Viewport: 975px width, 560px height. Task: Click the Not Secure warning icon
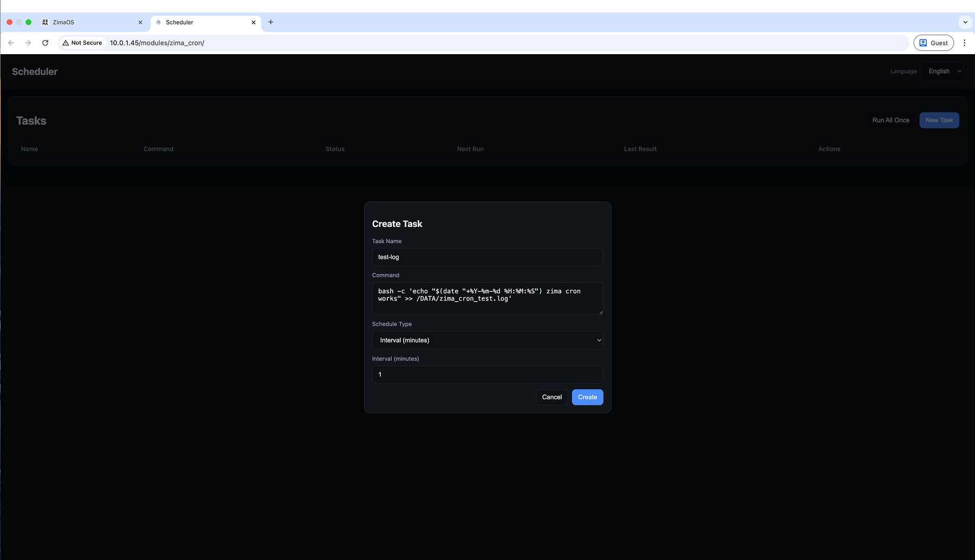pyautogui.click(x=66, y=43)
